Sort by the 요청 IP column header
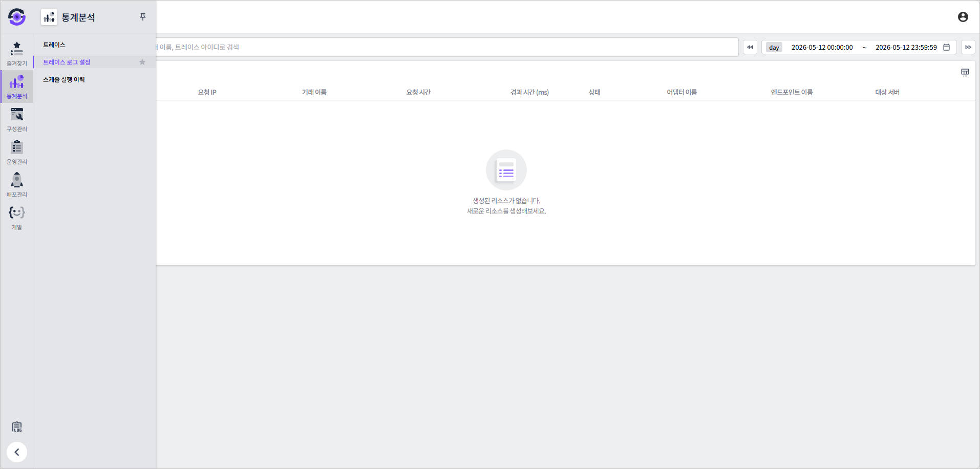The image size is (980, 469). click(207, 92)
